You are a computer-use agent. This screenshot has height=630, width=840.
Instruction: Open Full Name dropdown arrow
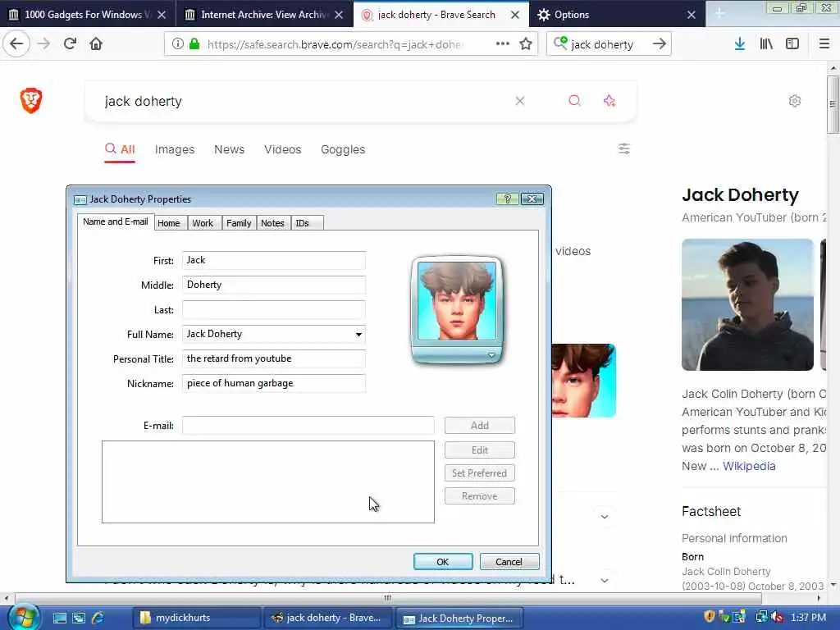click(358, 335)
